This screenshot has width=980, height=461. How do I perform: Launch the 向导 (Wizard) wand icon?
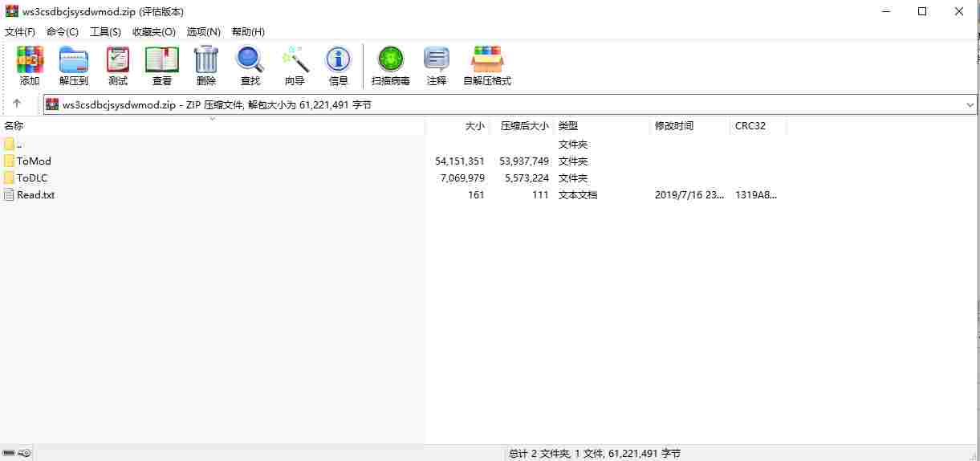tap(295, 59)
